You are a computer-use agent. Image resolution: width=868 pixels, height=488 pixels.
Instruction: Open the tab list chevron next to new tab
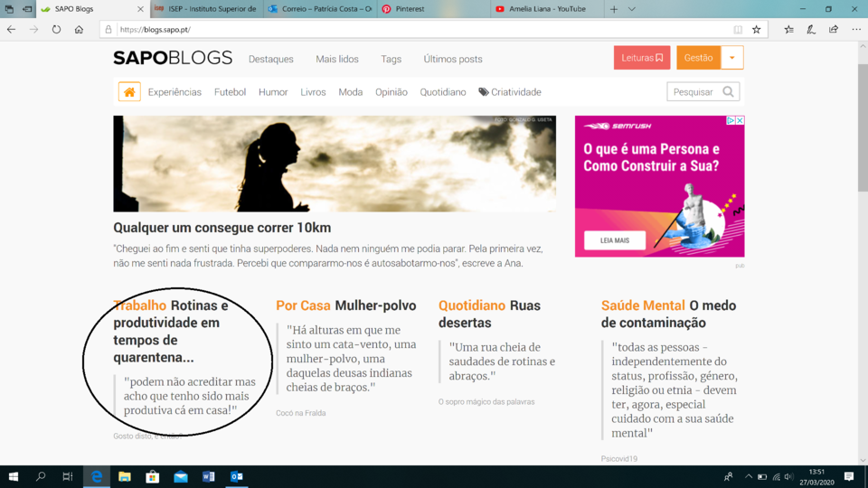632,9
